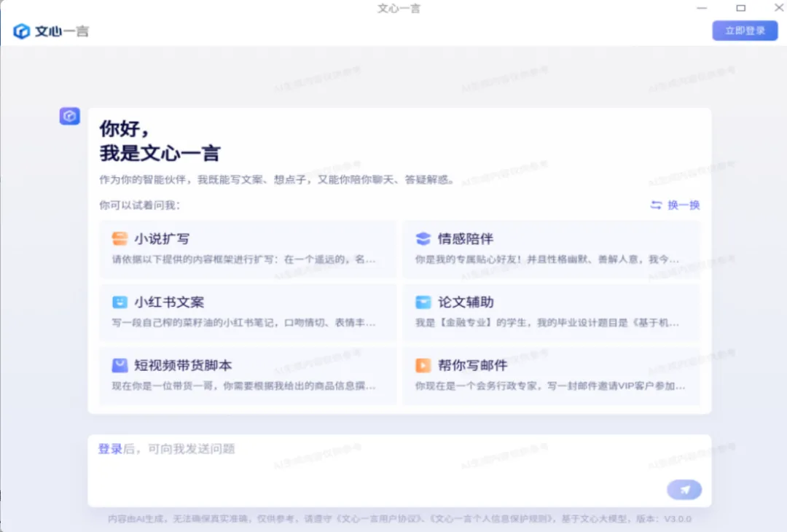Select the 情感陪伴 suggestion title
Image resolution: width=787 pixels, height=532 pixels.
click(x=466, y=239)
